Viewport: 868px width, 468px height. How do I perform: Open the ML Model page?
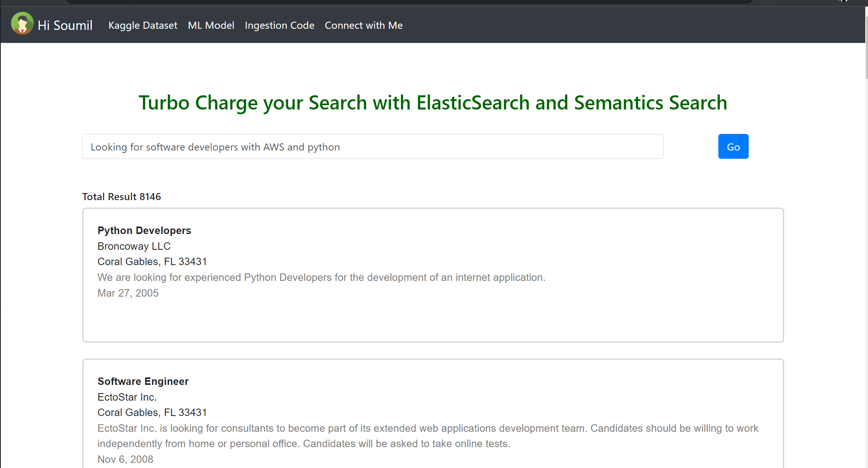coord(211,25)
